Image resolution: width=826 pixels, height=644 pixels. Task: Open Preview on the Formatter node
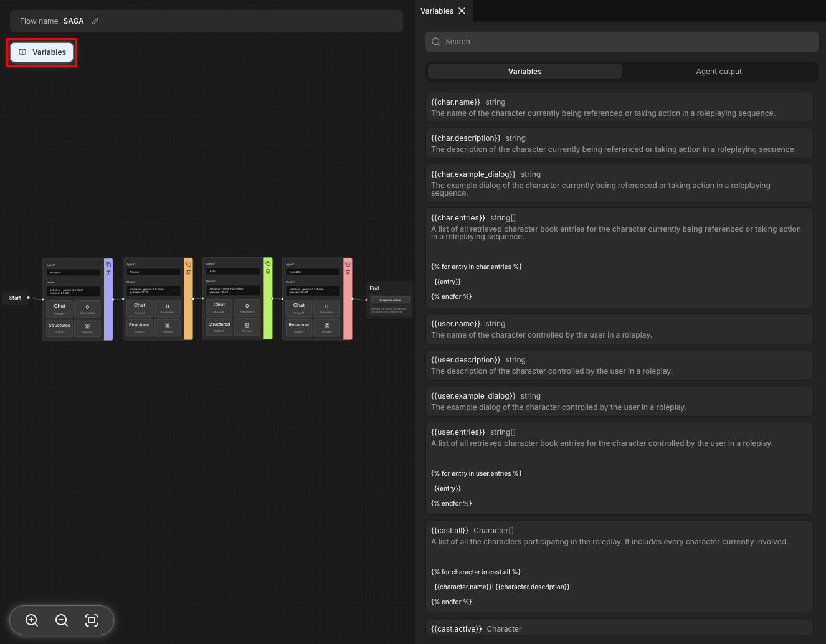(x=327, y=328)
